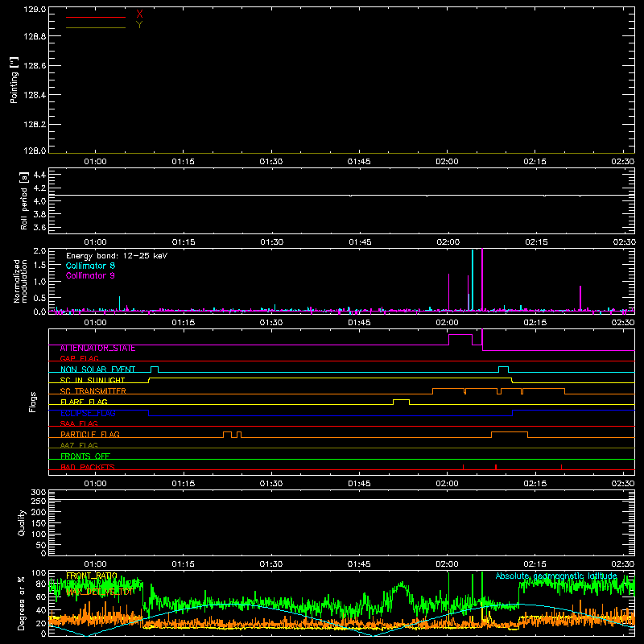Viewport: 644px width, 644px height.
Task: Click the 02:00 tick below Flags plot
Action: [x=448, y=484]
